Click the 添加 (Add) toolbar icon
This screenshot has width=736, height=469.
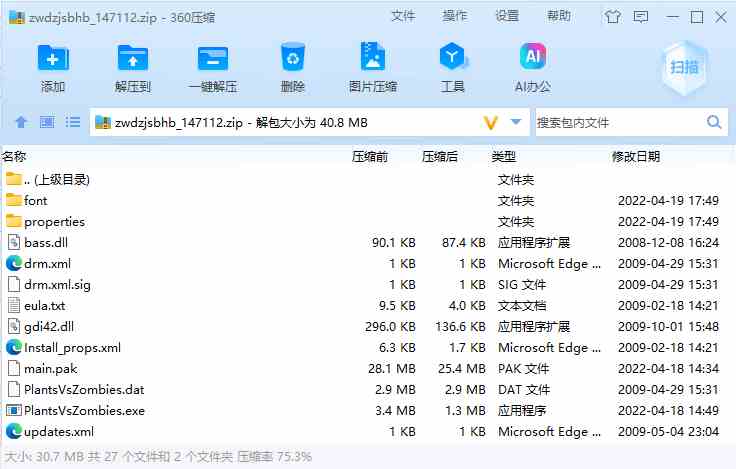point(53,58)
